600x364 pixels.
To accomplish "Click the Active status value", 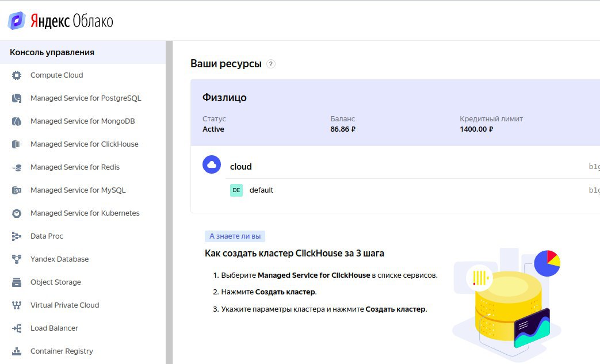I will [213, 129].
